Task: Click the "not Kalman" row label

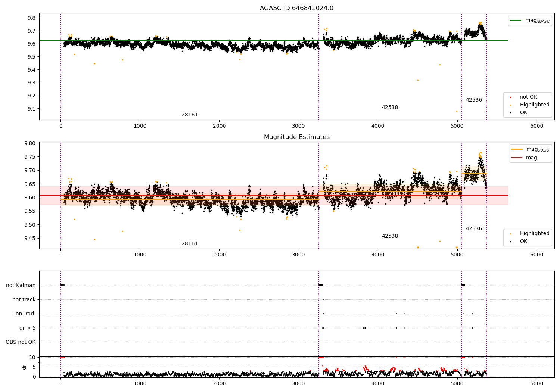Action: (x=21, y=286)
